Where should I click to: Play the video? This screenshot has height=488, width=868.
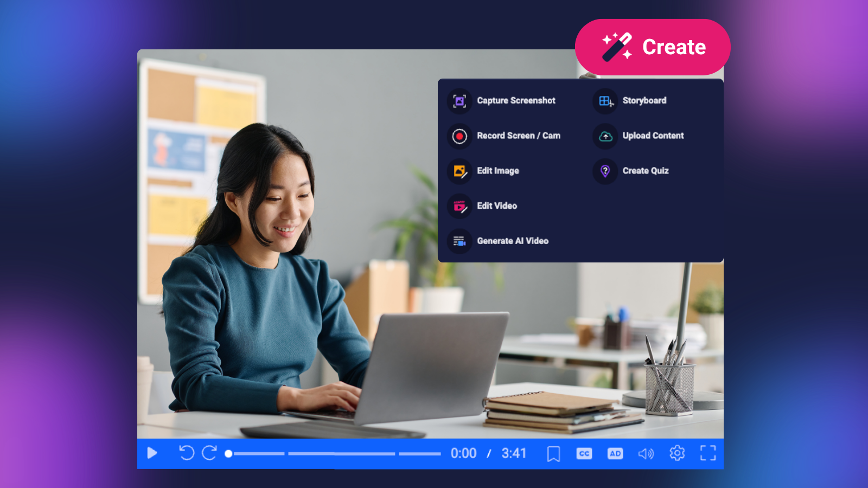tap(152, 453)
